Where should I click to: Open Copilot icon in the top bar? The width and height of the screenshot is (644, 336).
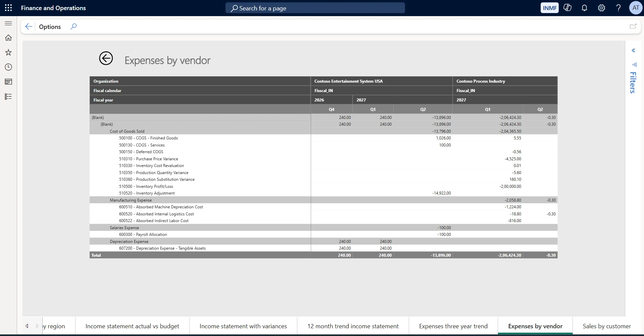pyautogui.click(x=567, y=8)
